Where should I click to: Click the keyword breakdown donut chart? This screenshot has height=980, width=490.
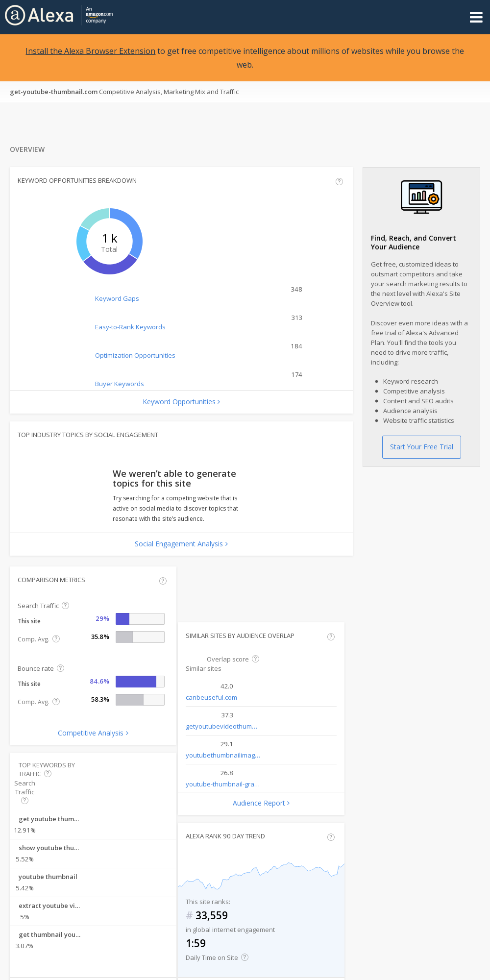pos(110,241)
